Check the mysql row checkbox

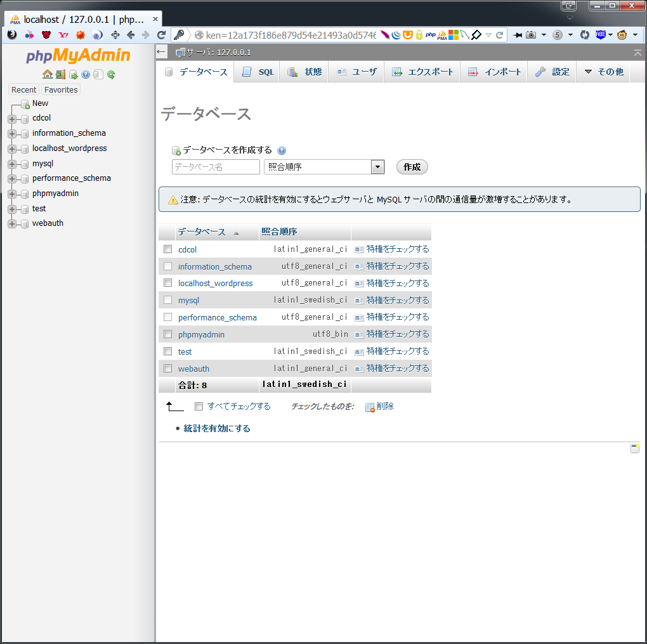(168, 299)
